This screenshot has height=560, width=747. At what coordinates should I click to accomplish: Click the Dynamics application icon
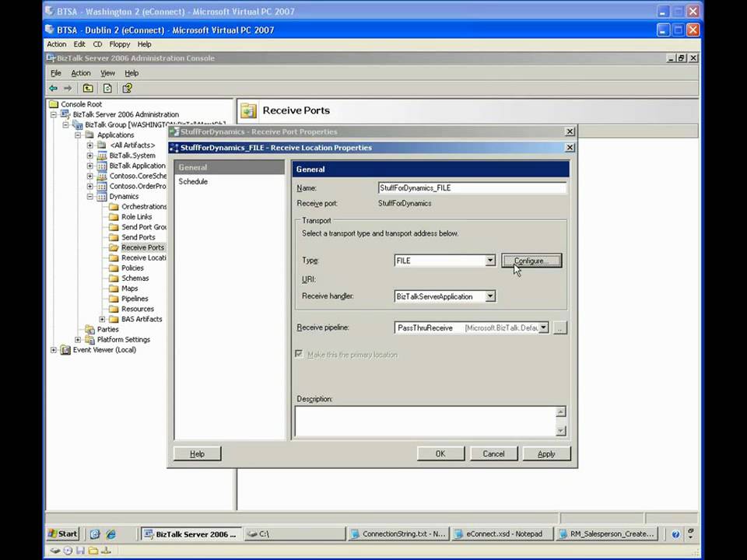102,196
